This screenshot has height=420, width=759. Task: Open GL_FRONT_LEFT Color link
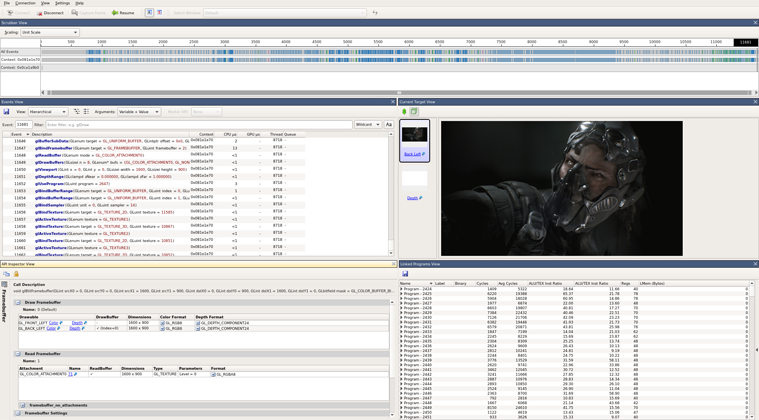(53, 323)
